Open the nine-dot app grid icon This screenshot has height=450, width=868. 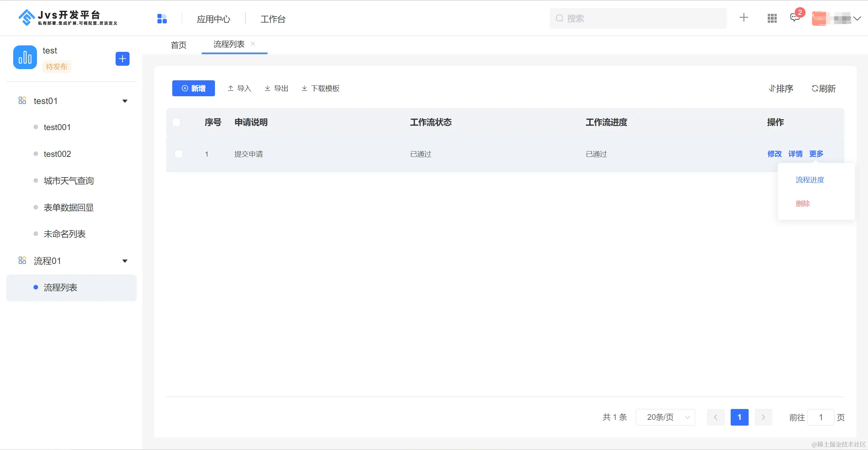pyautogui.click(x=772, y=18)
